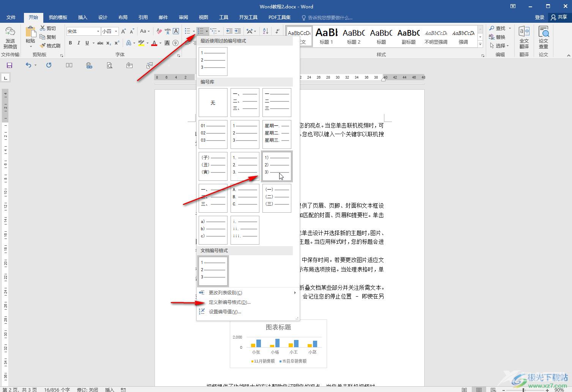Image resolution: width=572 pixels, height=392 pixels.
Task: Open the font name dropdown (宋体)
Action: pos(98,32)
